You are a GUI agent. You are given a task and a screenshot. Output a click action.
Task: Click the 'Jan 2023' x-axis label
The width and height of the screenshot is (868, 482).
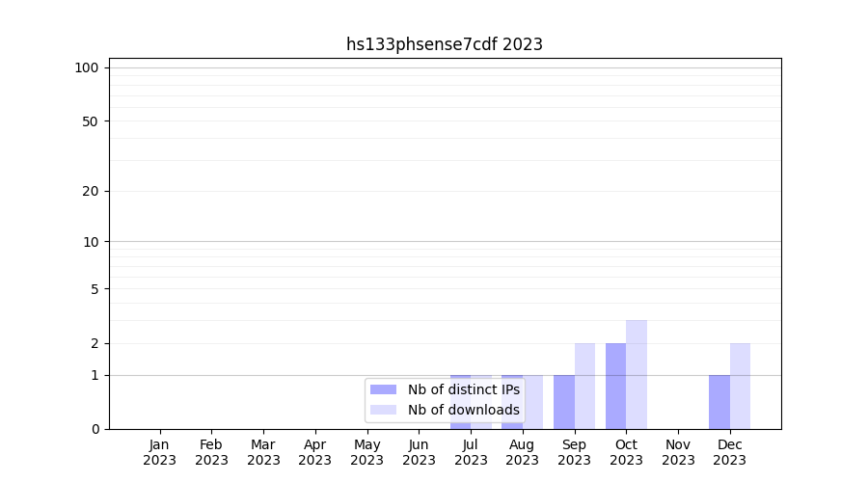click(x=159, y=452)
